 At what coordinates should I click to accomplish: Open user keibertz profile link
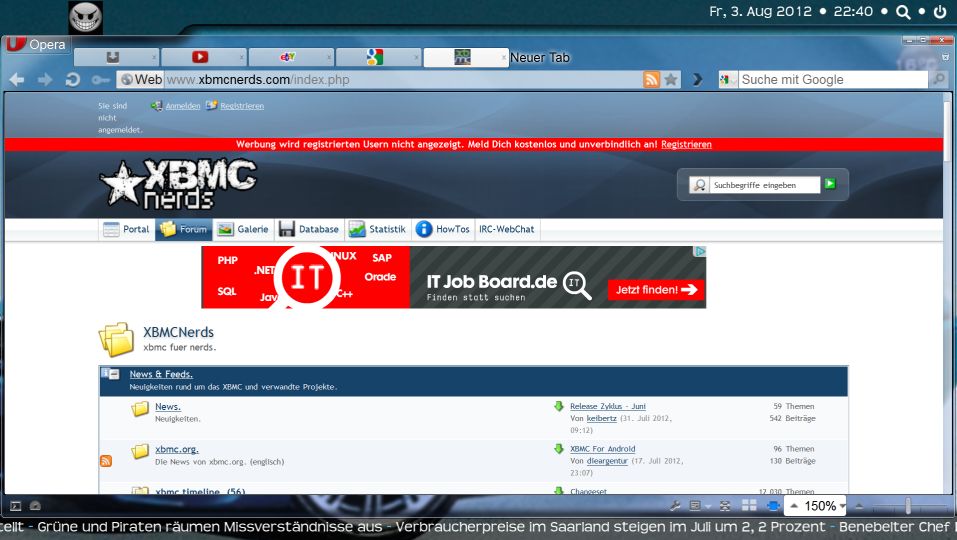coord(602,418)
